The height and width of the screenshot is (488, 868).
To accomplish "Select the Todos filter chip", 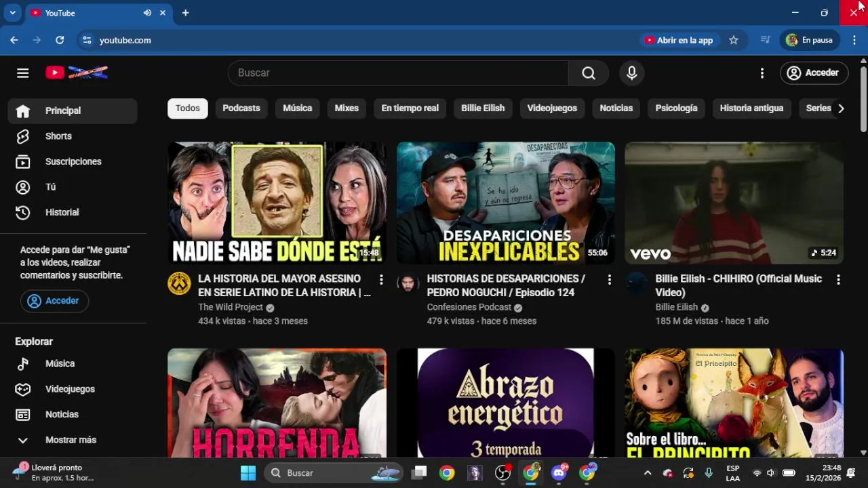I will (188, 108).
